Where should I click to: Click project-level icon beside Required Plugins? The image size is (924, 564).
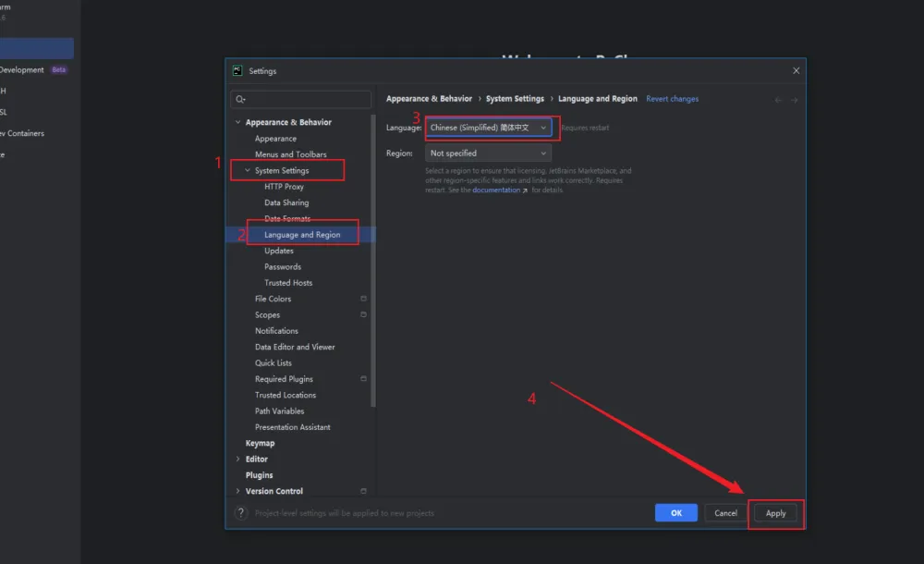coord(363,379)
